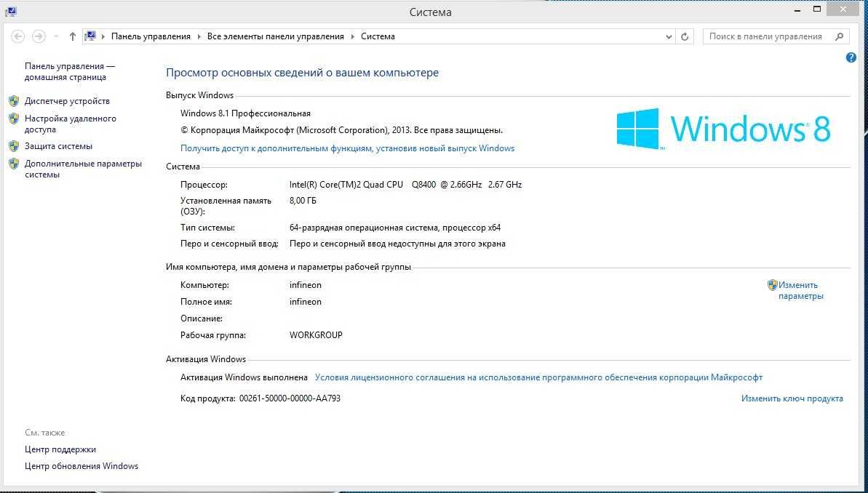Open Microsoft license terms link
Screen dimensions: 868x493
click(538, 377)
